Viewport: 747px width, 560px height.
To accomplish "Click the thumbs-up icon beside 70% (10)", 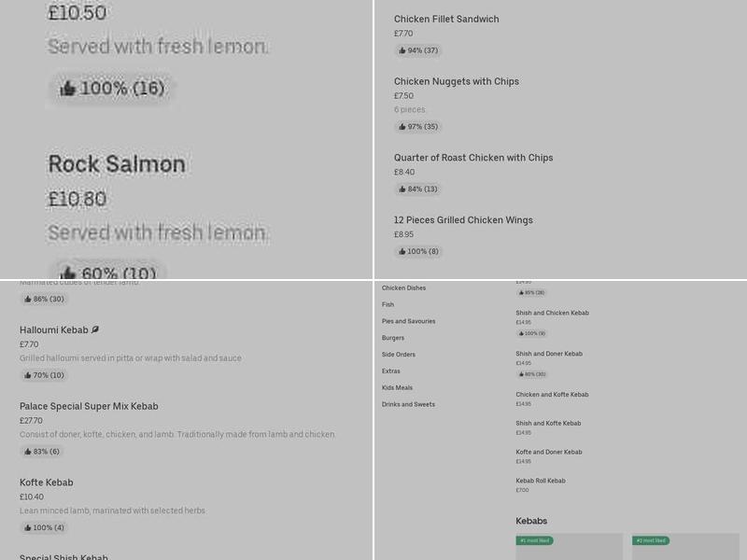I will point(28,375).
